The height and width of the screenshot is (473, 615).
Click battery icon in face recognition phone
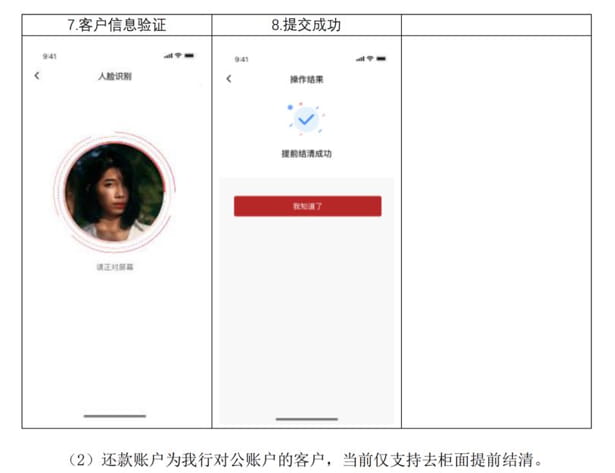[189, 55]
